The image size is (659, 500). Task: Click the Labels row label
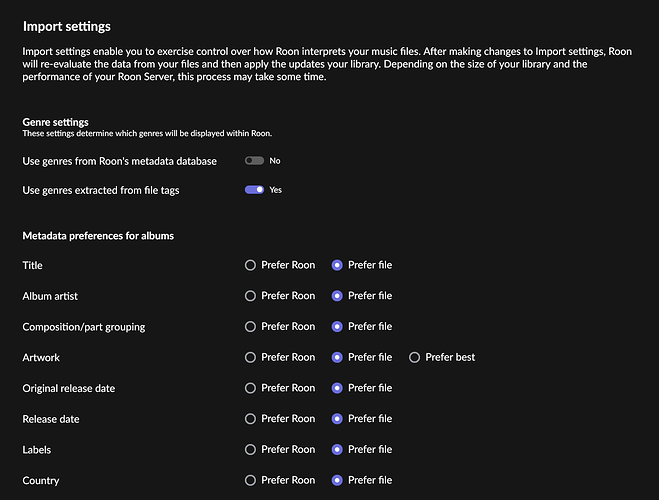coord(37,450)
